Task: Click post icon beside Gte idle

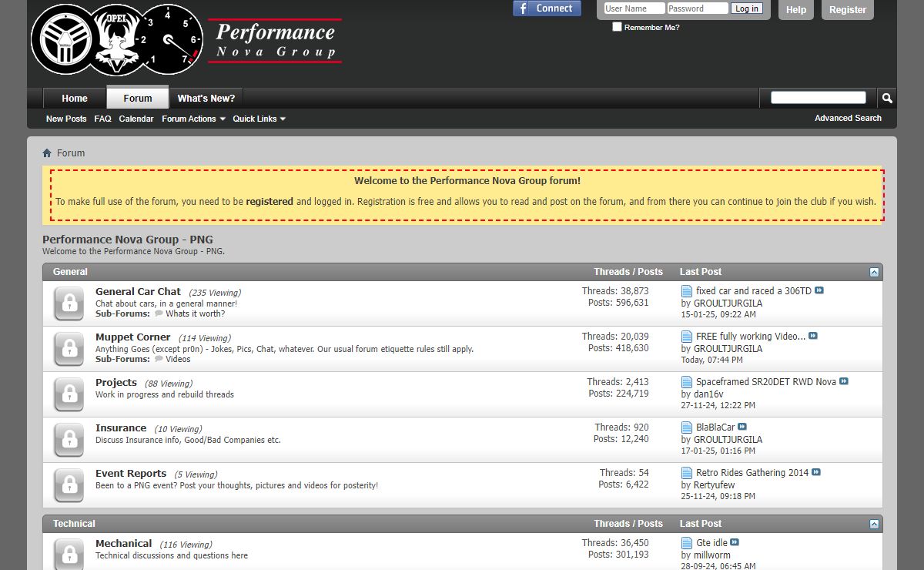Action: click(x=687, y=543)
